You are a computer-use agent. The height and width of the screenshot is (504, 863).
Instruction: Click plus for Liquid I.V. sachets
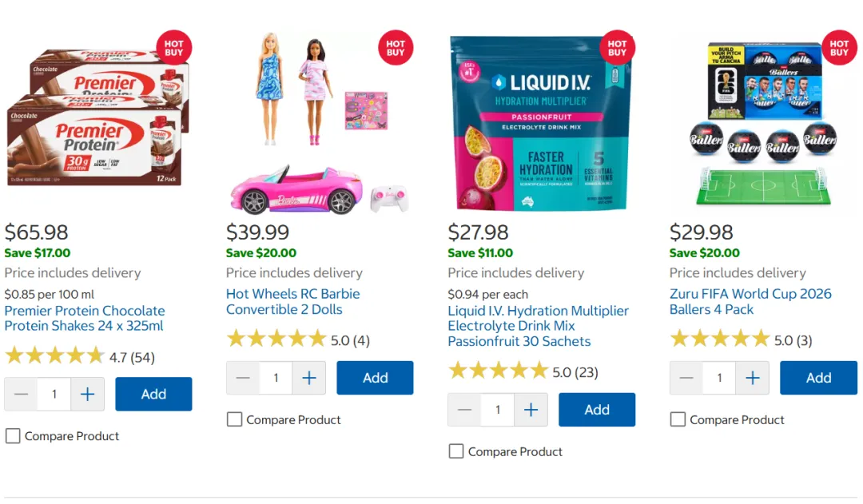[x=531, y=410]
